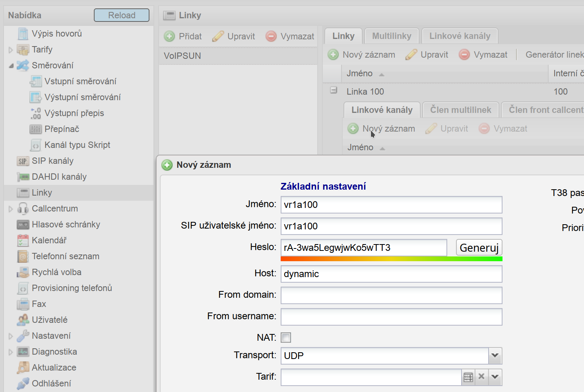Click Generátor linek button

(x=555, y=55)
